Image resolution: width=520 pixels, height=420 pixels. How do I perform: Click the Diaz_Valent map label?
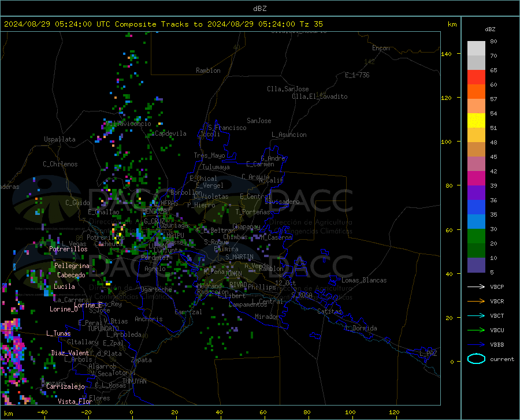(x=70, y=353)
